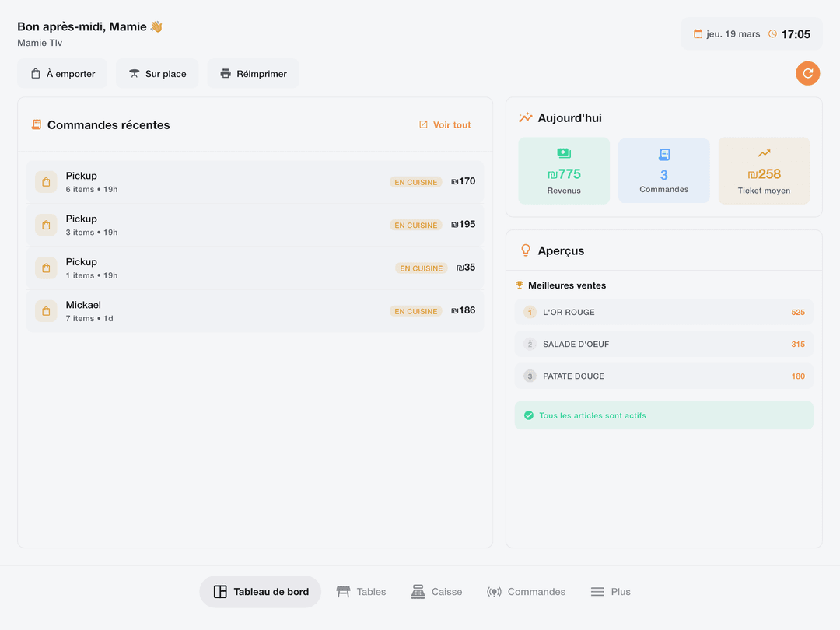Click the bag icon on Mickael's order

coord(46,311)
